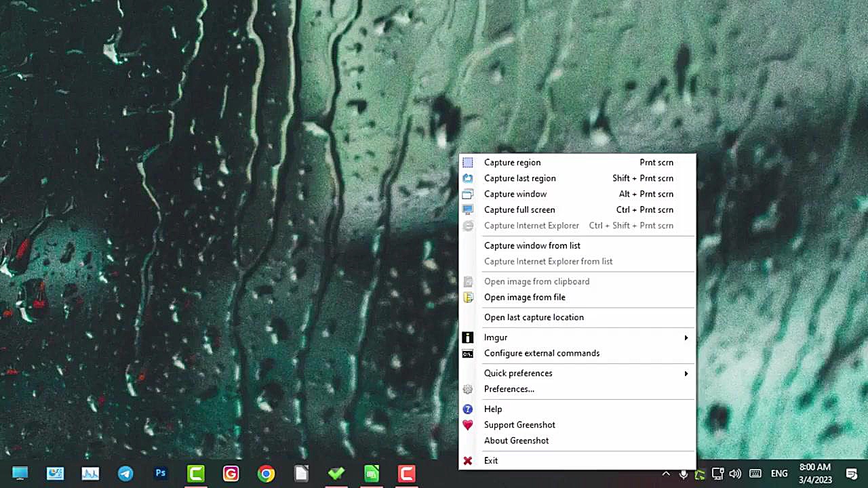
Task: Expand the Quick preferences submenu arrow
Action: (686, 373)
